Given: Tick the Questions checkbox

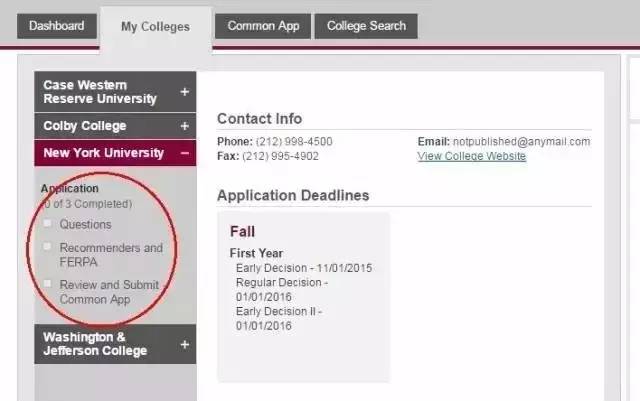Looking at the screenshot, I should tap(47, 223).
